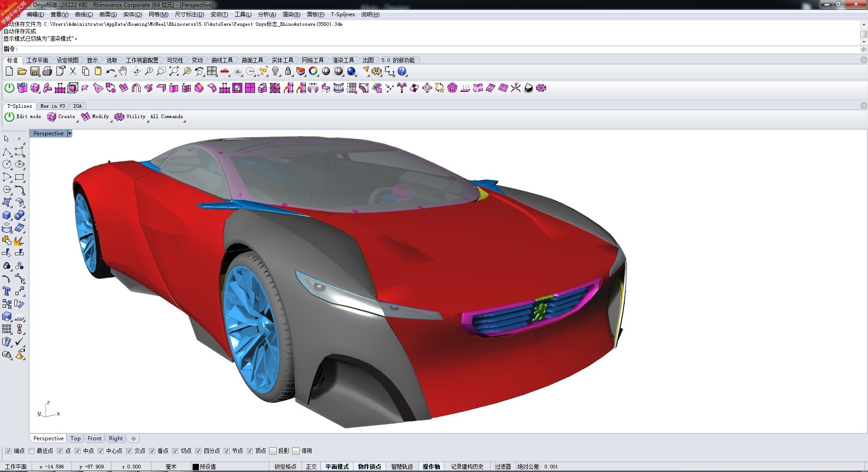Image resolution: width=868 pixels, height=472 pixels.
Task: Open a file using the folder icon
Action: [22, 72]
